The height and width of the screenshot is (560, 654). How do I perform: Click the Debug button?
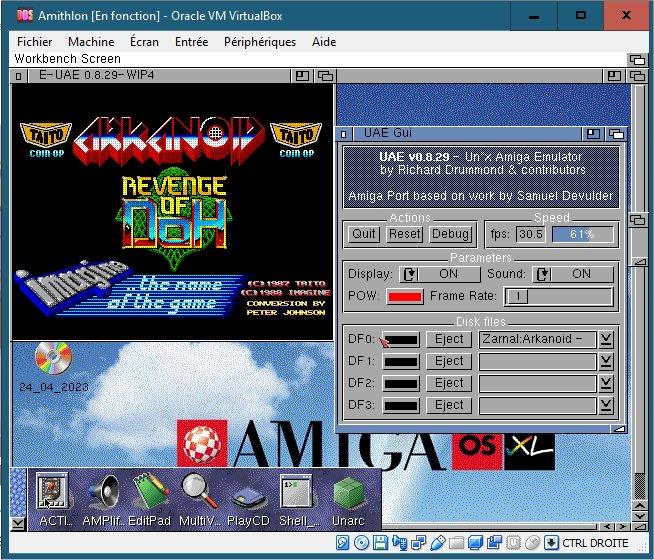tap(451, 234)
